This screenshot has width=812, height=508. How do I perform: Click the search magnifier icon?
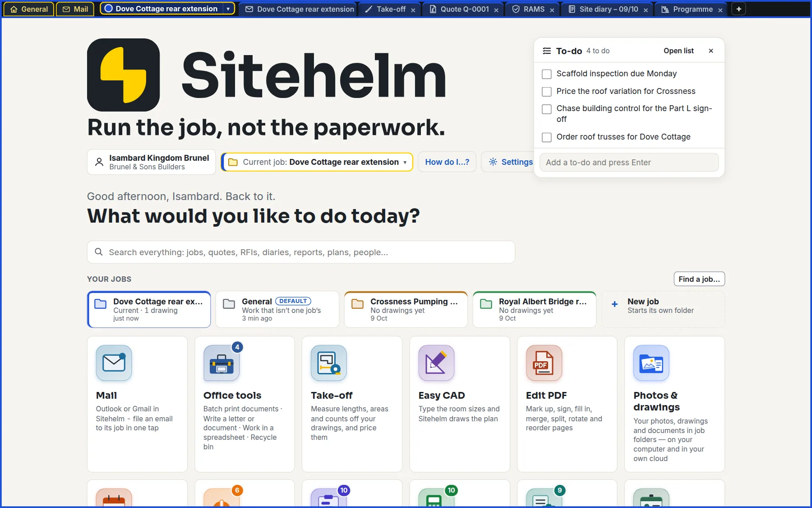coord(98,252)
